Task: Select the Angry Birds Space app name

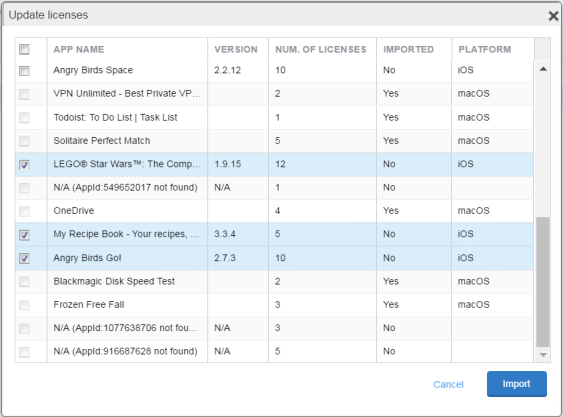Action: click(x=93, y=70)
